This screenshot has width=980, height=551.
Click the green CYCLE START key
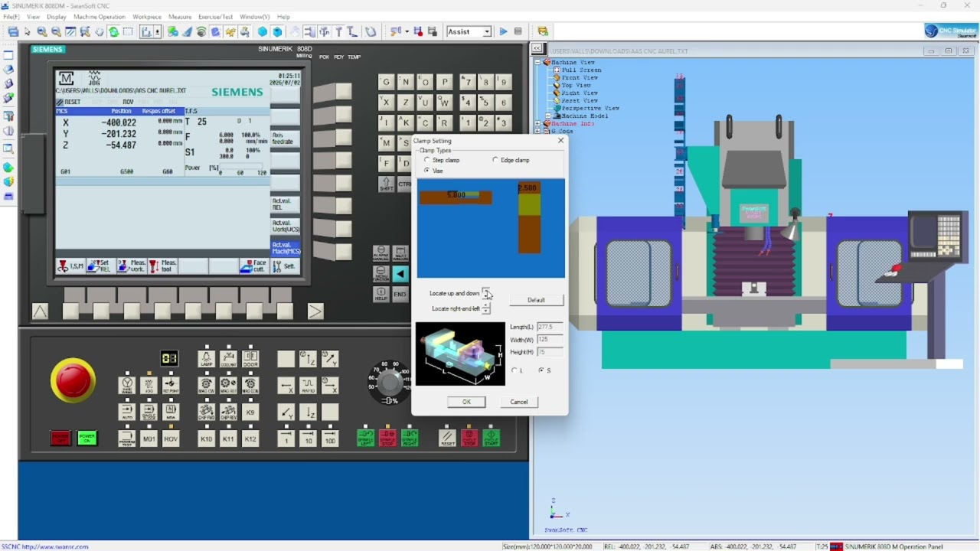coord(491,439)
